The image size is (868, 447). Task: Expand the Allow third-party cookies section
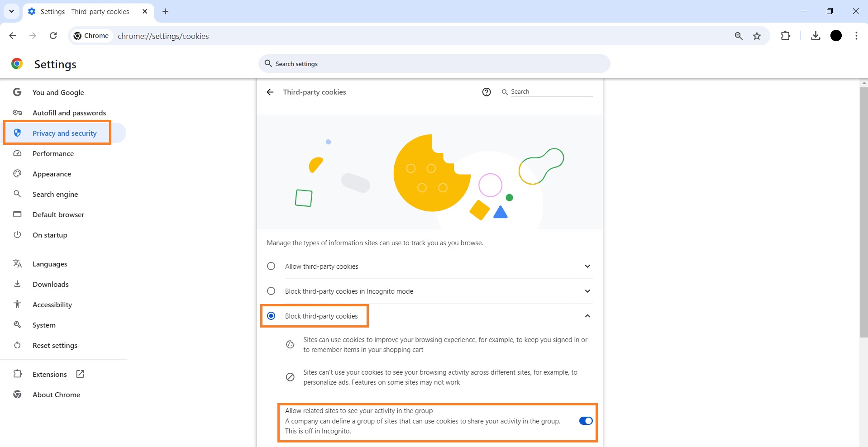(x=587, y=266)
